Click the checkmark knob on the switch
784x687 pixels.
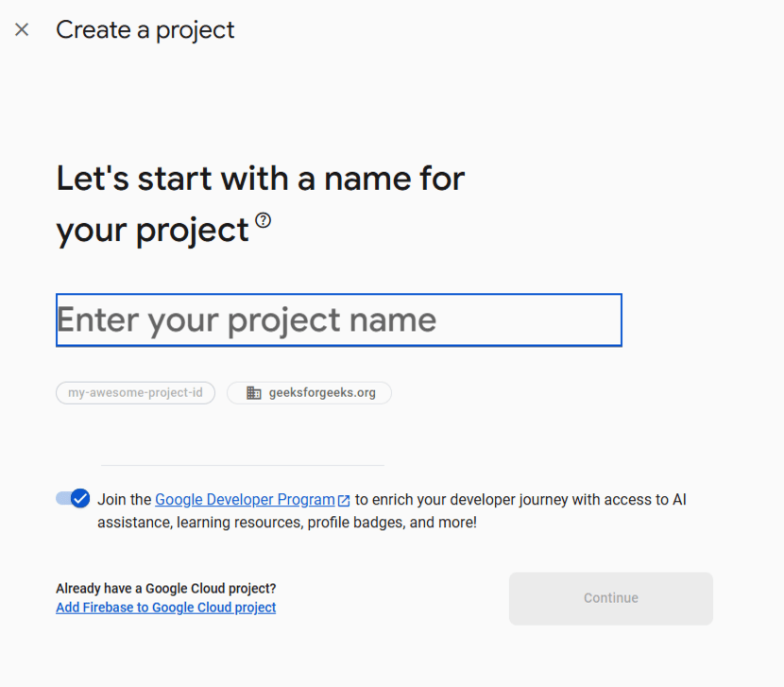[x=80, y=499]
